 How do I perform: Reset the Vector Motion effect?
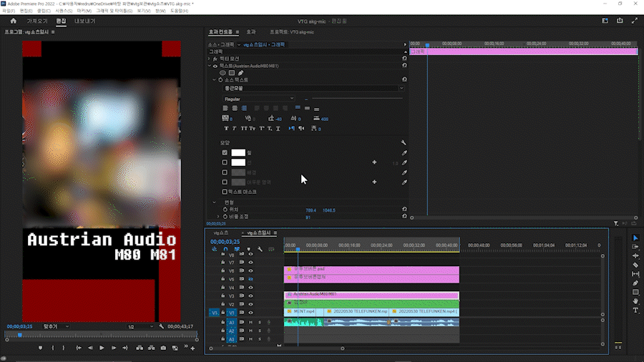click(404, 59)
